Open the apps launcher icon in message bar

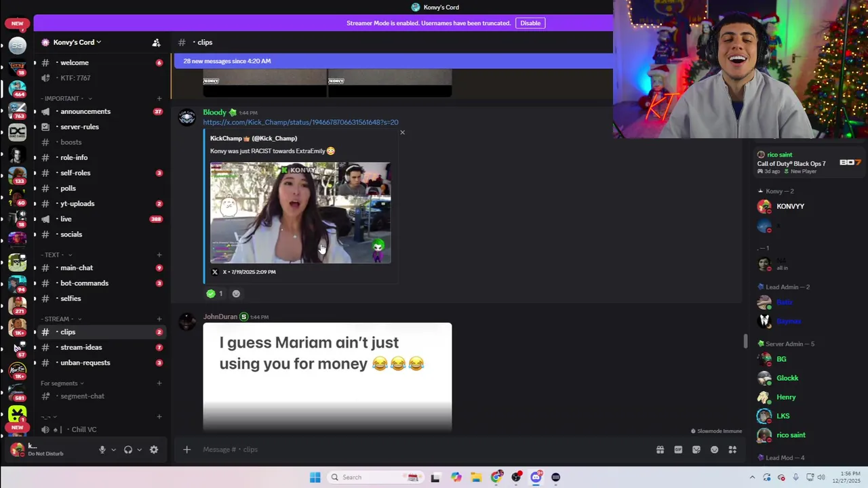pyautogui.click(x=732, y=449)
